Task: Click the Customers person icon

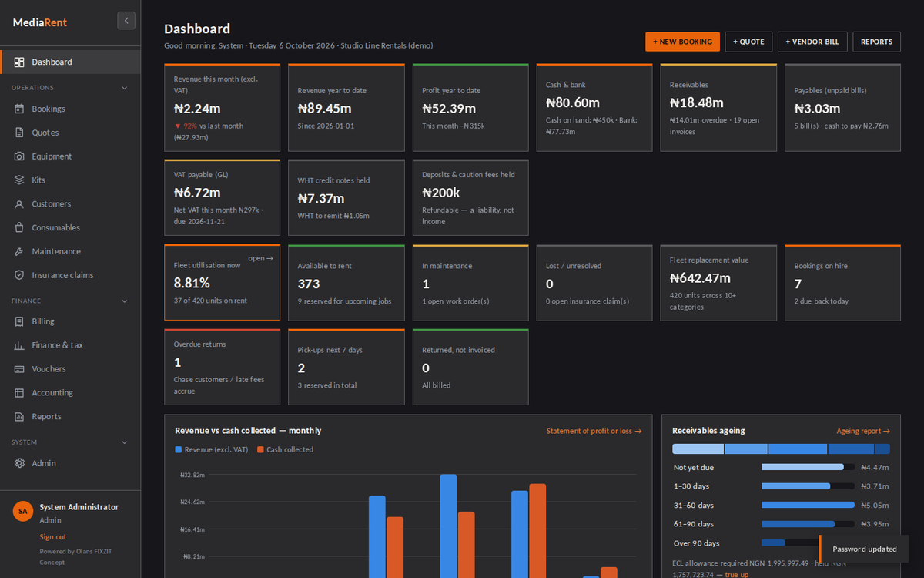Action: (19, 204)
